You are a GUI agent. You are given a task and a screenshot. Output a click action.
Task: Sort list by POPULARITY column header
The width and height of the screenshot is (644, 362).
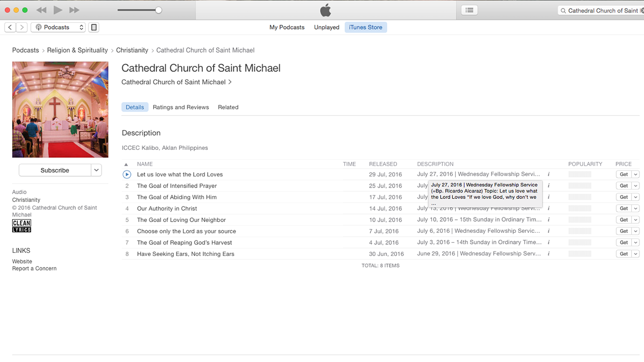tap(585, 164)
